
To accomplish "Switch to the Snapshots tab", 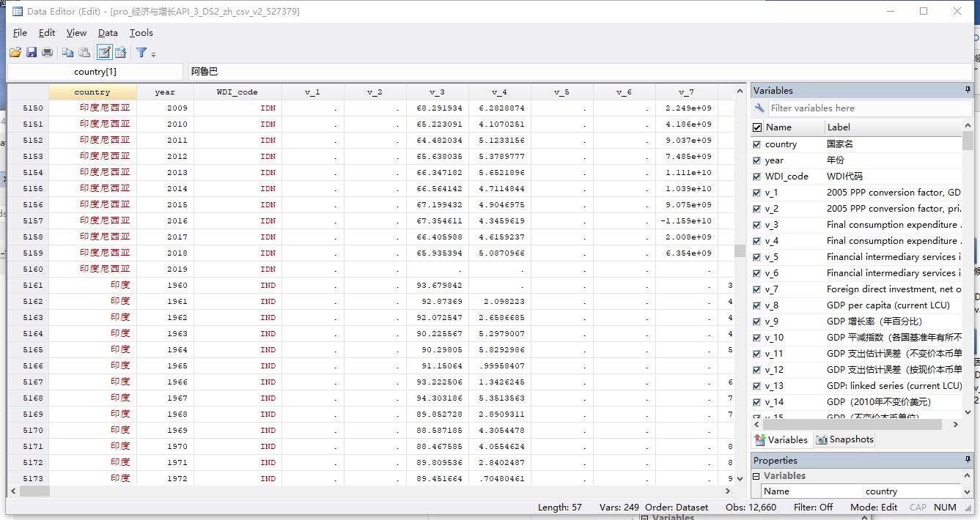I will point(844,439).
